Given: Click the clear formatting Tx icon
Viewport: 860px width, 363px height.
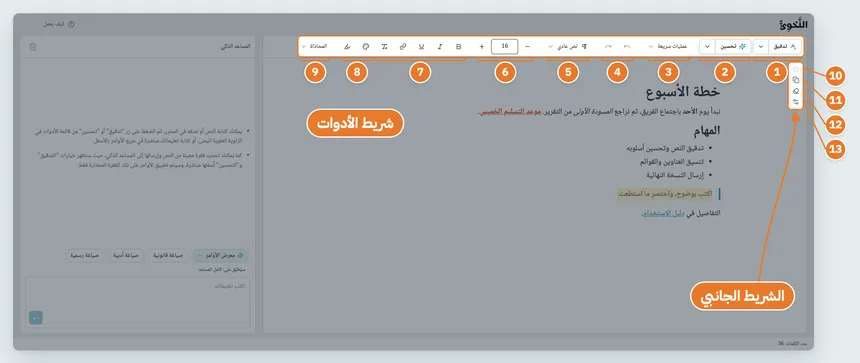Looking at the screenshot, I should (x=384, y=47).
